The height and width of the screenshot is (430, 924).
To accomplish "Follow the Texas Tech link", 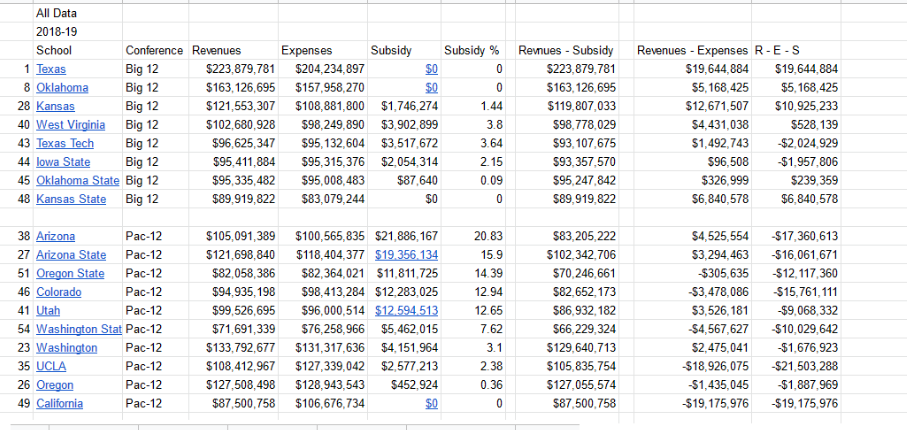I will [x=65, y=144].
